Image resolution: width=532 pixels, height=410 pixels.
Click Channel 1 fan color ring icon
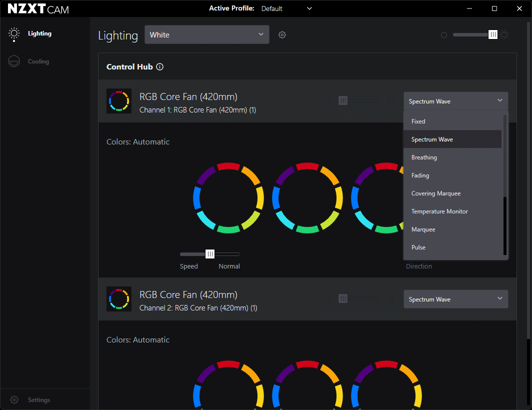pos(119,101)
